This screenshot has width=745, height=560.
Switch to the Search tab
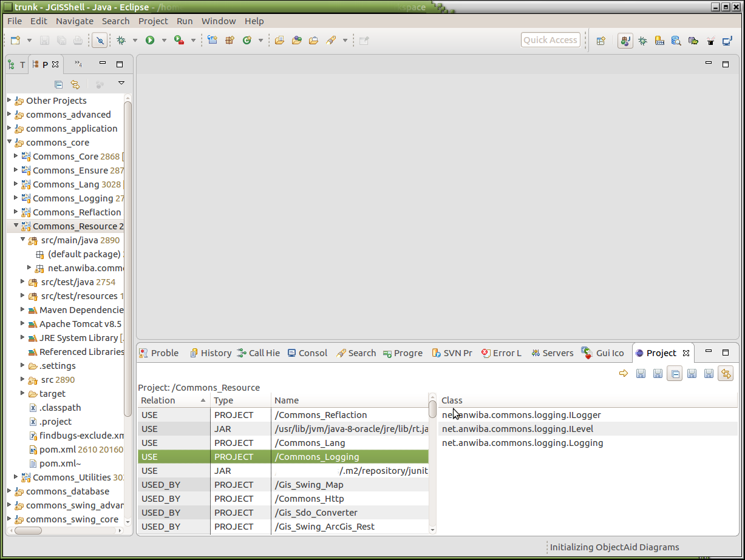tap(356, 353)
